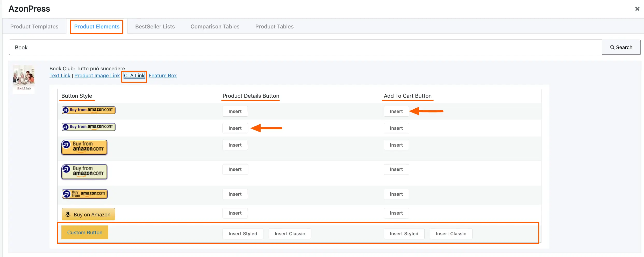Open the BestSeller Lists tab
Viewport: 644px width, 257px height.
[155, 27]
